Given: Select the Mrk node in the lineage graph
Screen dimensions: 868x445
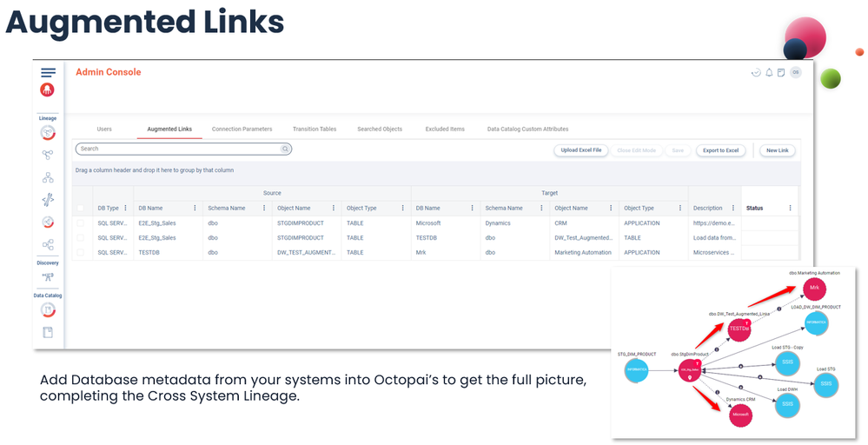Looking at the screenshot, I should (x=814, y=289).
